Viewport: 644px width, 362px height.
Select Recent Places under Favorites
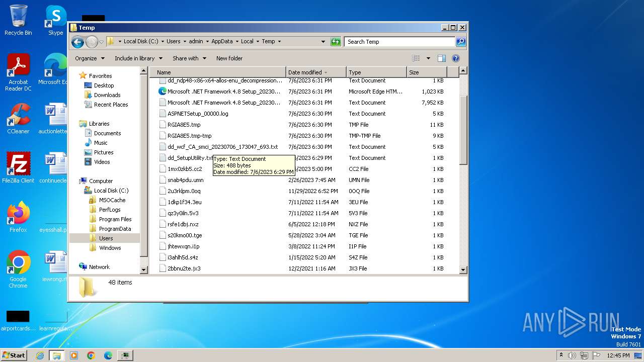tap(111, 105)
